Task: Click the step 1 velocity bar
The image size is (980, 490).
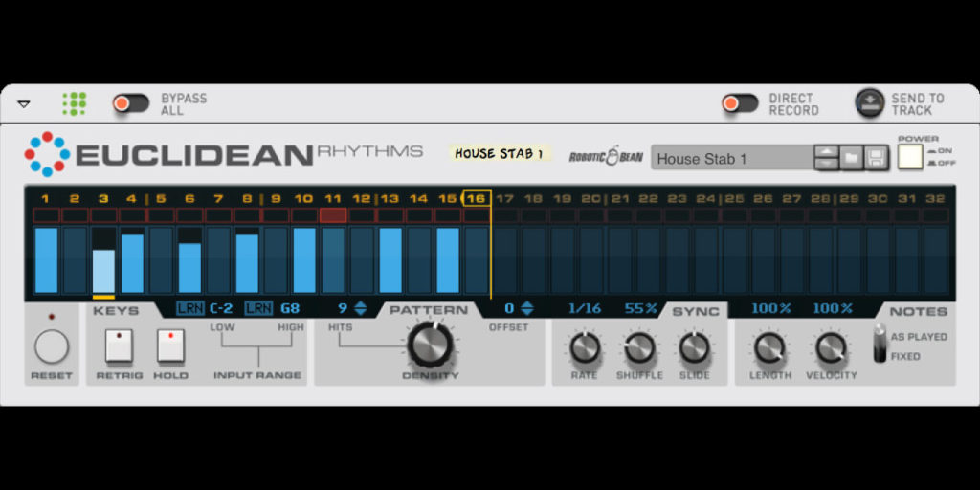Action: pyautogui.click(x=46, y=260)
